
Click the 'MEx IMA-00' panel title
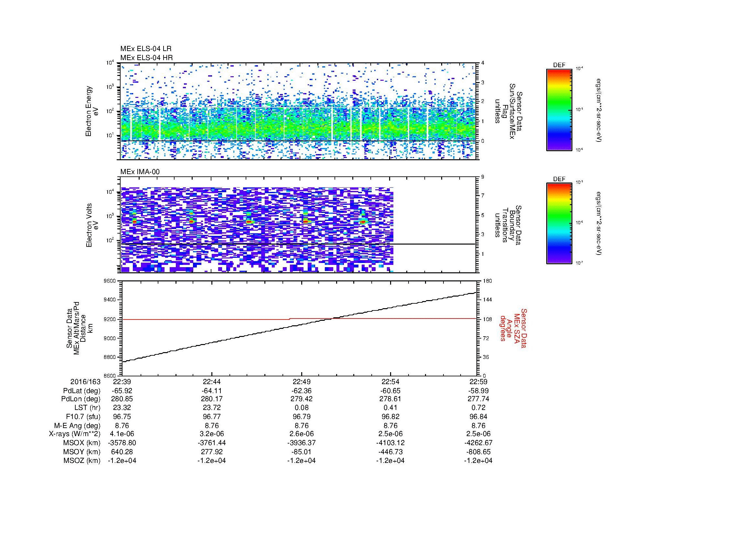(140, 172)
